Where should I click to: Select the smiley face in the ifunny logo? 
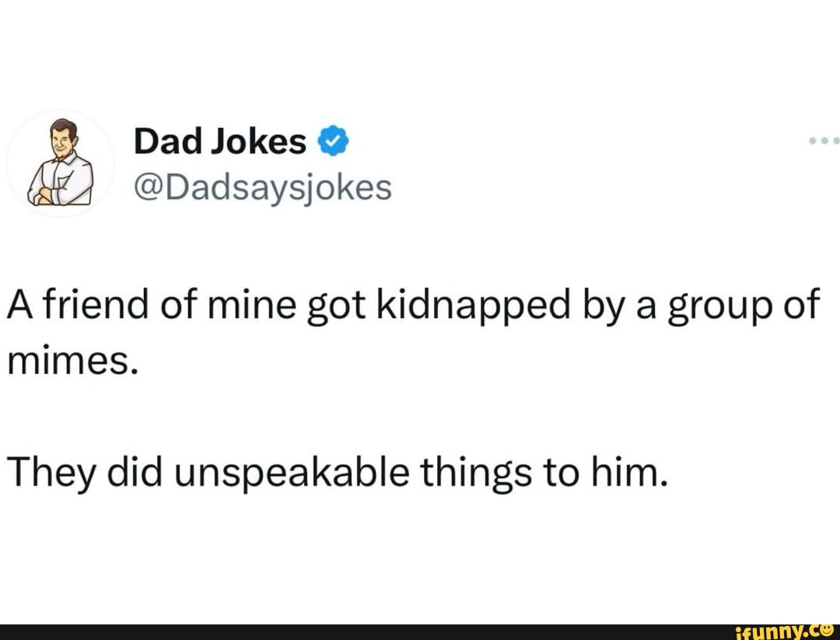point(826,631)
